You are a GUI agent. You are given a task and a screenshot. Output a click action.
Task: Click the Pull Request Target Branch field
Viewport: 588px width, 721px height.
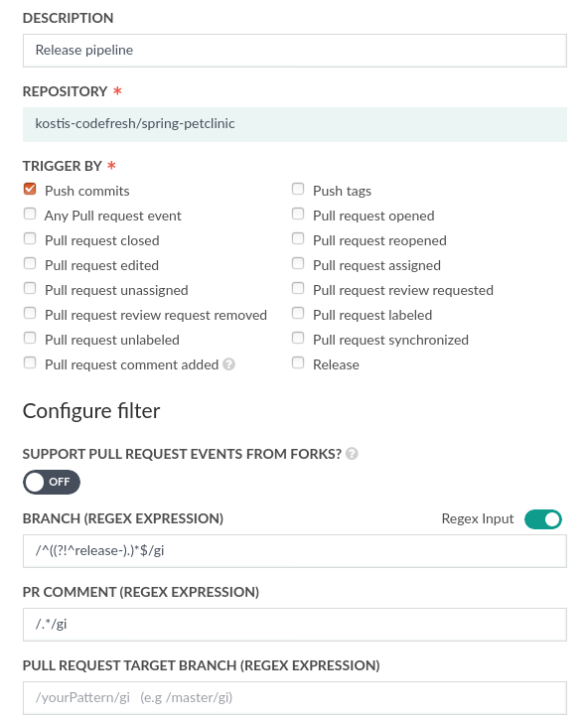(x=295, y=698)
